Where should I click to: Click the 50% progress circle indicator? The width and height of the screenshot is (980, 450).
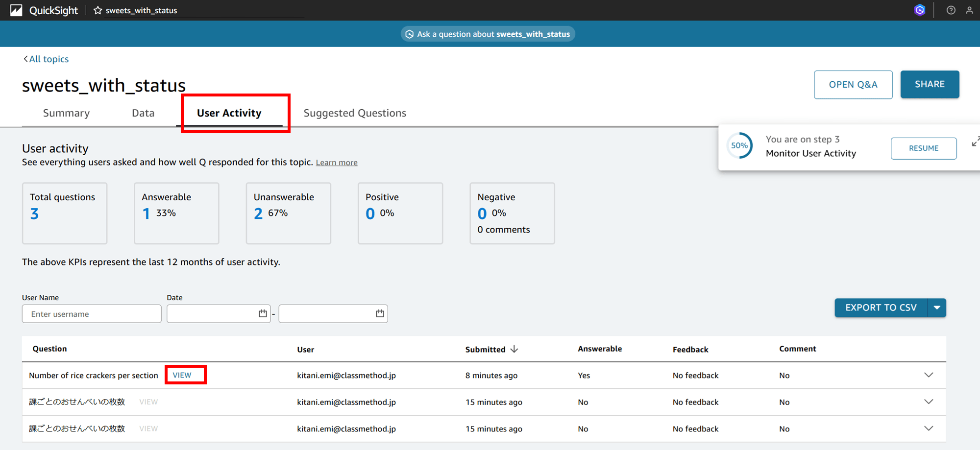[x=739, y=145]
